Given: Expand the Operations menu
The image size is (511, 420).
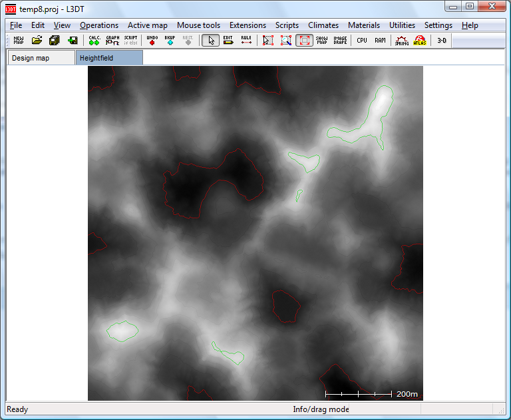Looking at the screenshot, I should (98, 25).
